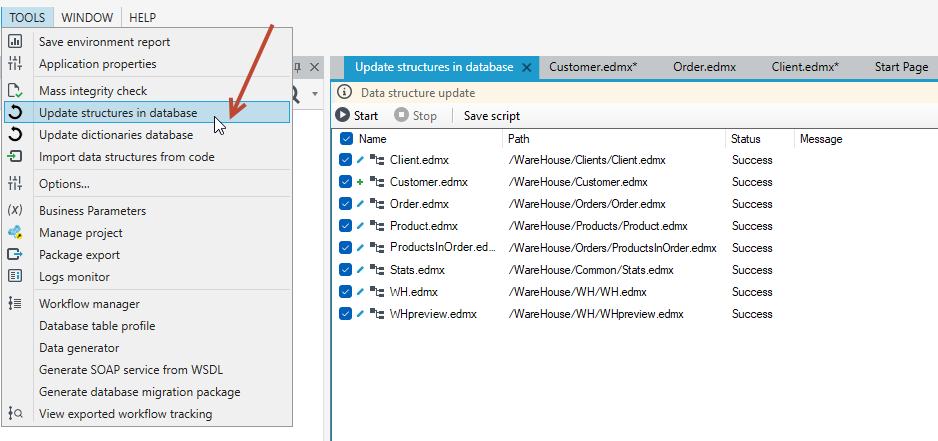Open the WINDOW menu

tap(87, 17)
